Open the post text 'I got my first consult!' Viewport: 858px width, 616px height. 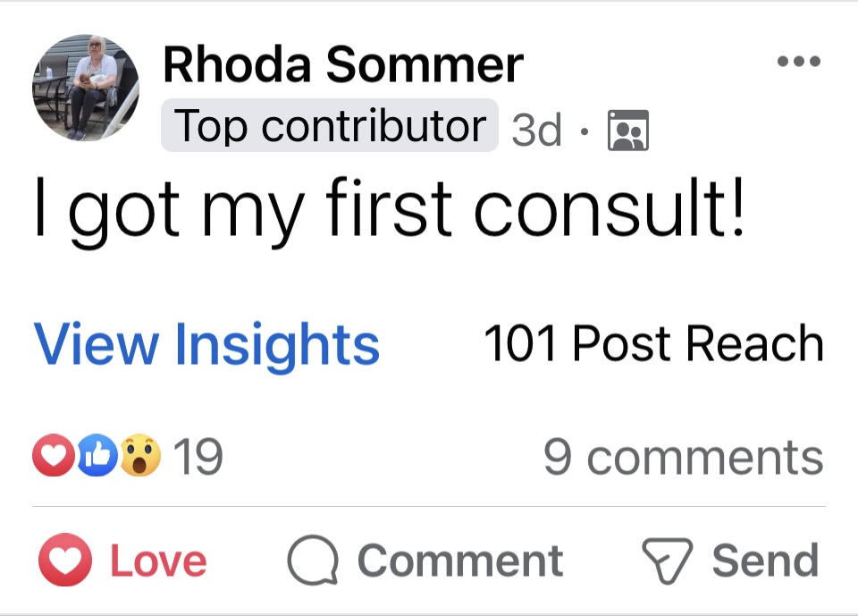(390, 210)
